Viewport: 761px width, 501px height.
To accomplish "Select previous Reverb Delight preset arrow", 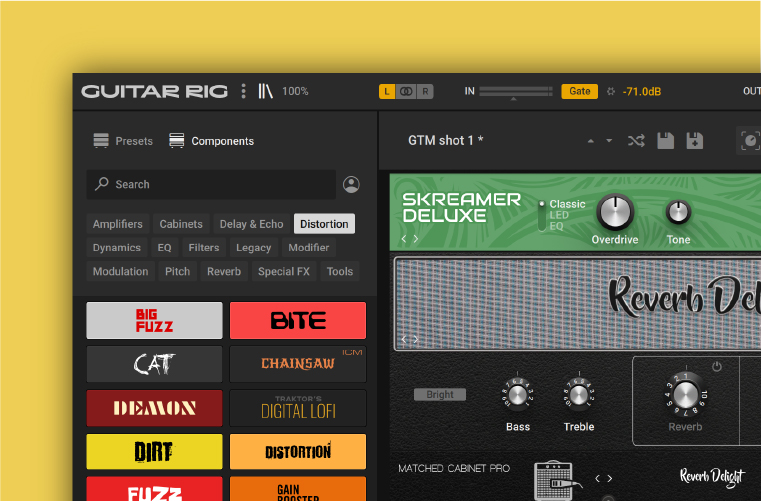I will pos(404,339).
